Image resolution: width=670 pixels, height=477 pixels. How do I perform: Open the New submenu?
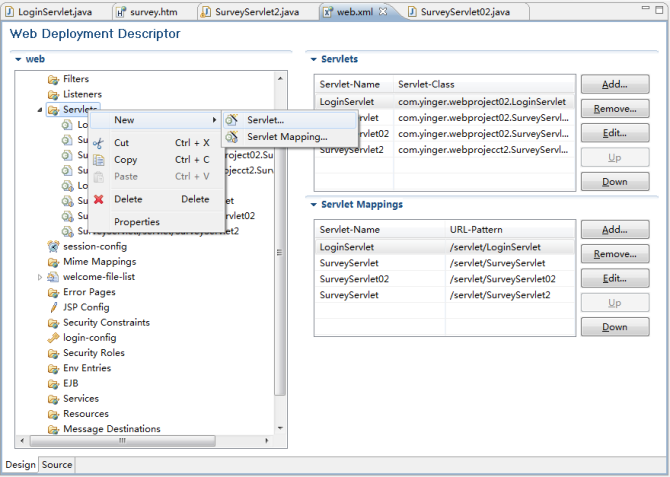[x=156, y=120]
